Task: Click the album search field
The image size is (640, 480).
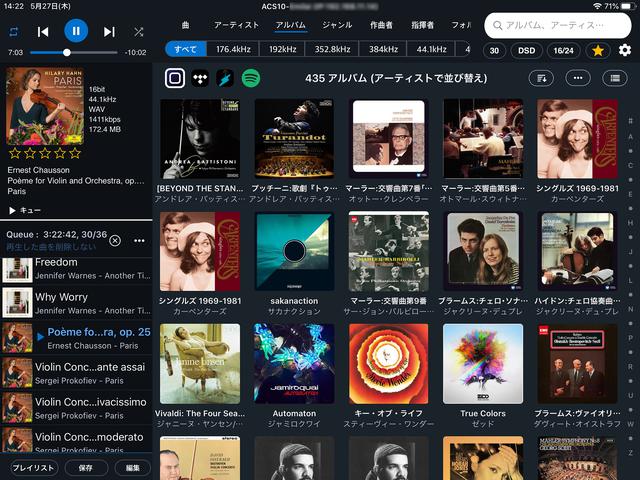Action: tap(558, 25)
